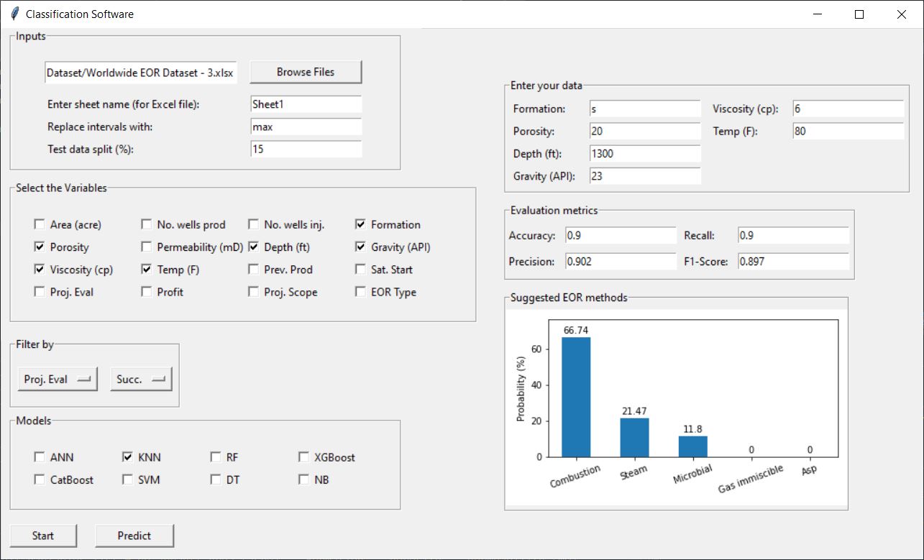This screenshot has height=560, width=924.
Task: Expand the Succ. filter dropdown
Action: pyautogui.click(x=141, y=380)
